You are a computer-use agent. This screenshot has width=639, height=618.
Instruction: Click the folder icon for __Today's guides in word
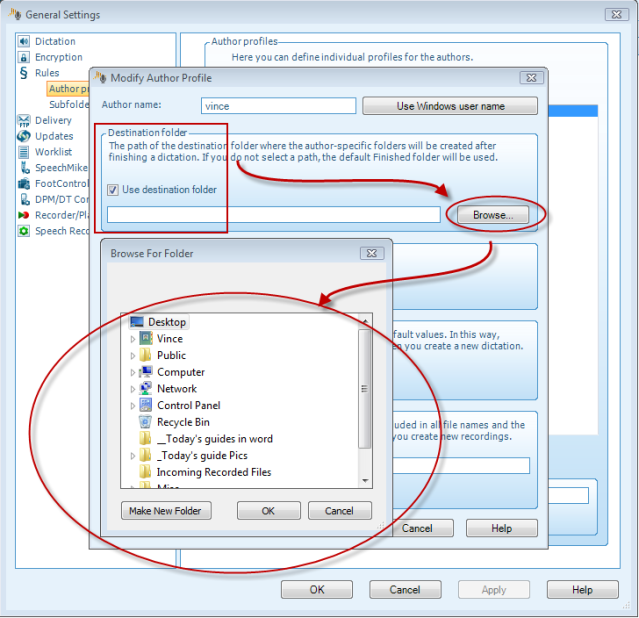point(145,439)
